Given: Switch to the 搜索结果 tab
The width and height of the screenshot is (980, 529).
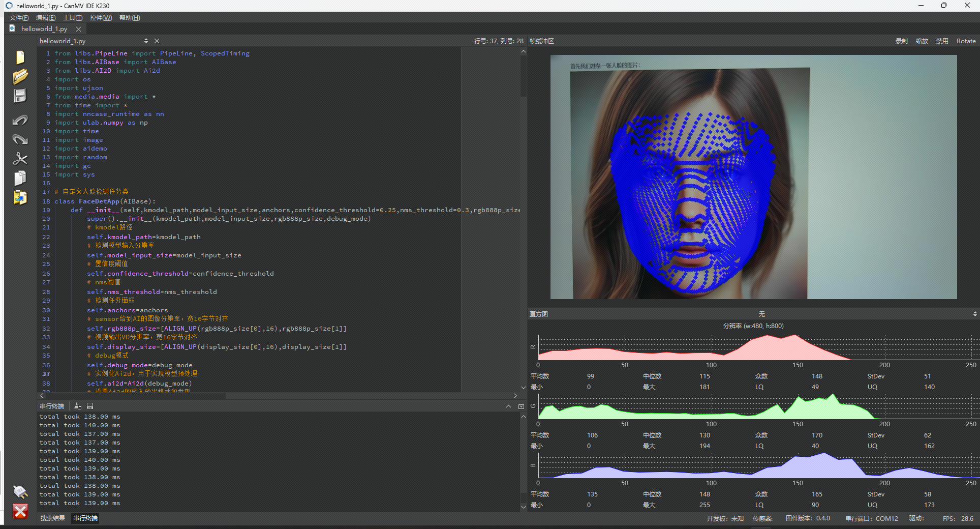Looking at the screenshot, I should tap(53, 518).
